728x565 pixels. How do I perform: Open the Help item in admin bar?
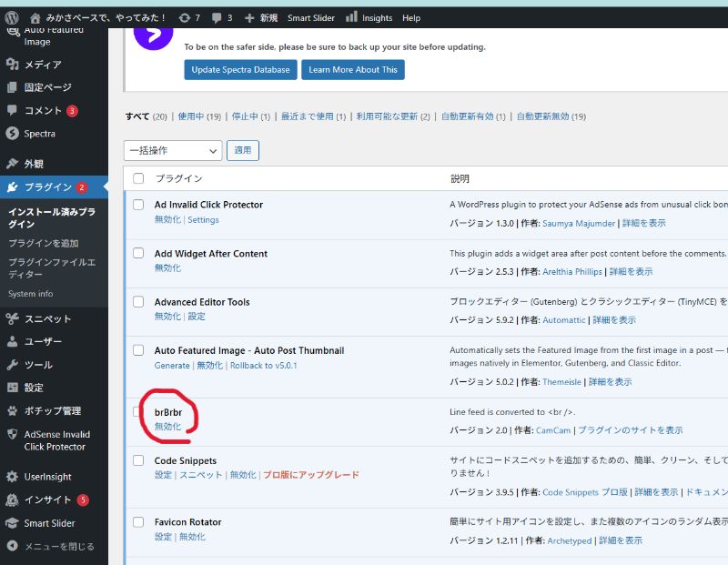coord(411,17)
